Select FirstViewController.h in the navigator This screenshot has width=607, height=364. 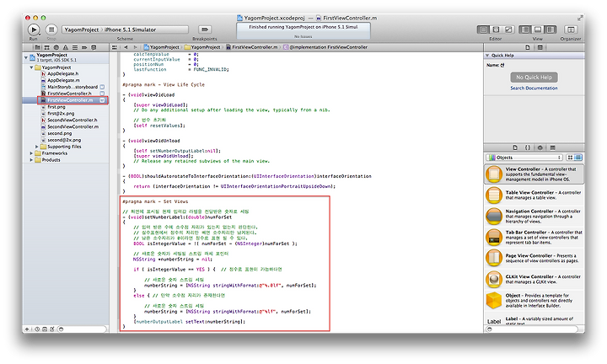[x=69, y=94]
